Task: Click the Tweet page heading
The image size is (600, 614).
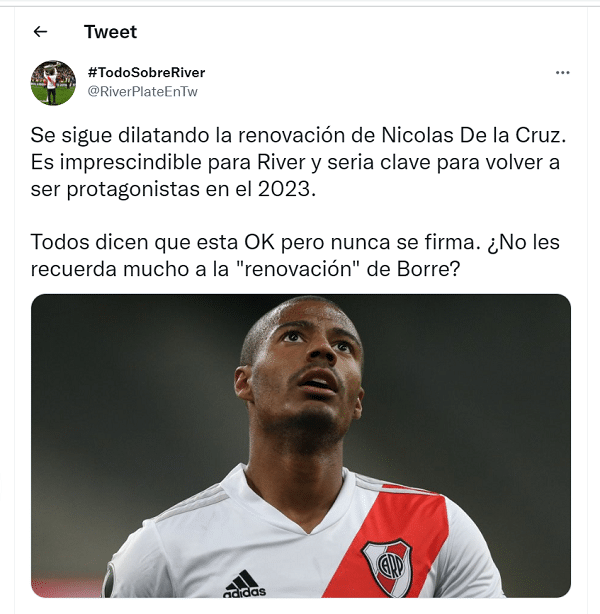Action: [x=110, y=32]
